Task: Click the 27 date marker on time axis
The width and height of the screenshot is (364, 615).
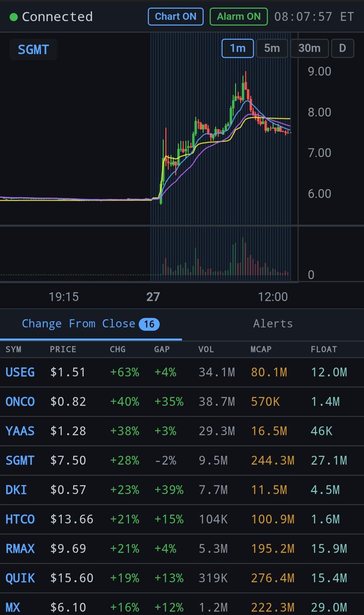Action: click(x=153, y=297)
